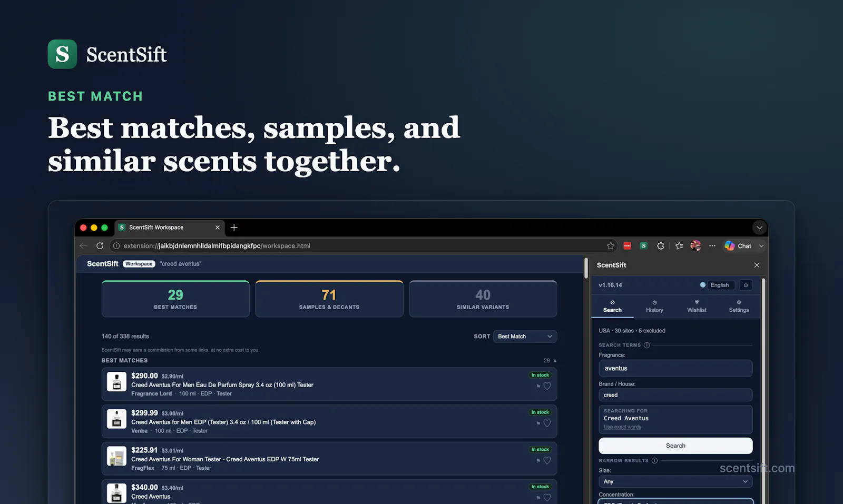Image resolution: width=843 pixels, height=504 pixels.
Task: Open the English language selector
Action: (720, 285)
